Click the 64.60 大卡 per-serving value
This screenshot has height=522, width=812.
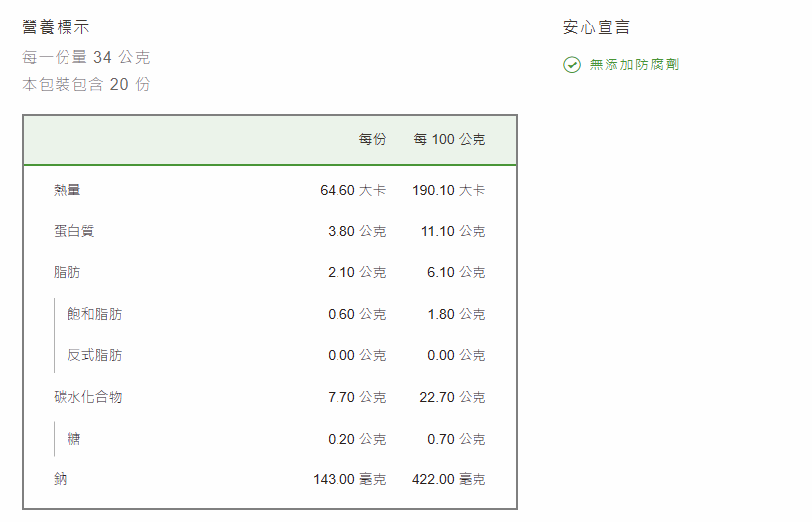point(352,190)
